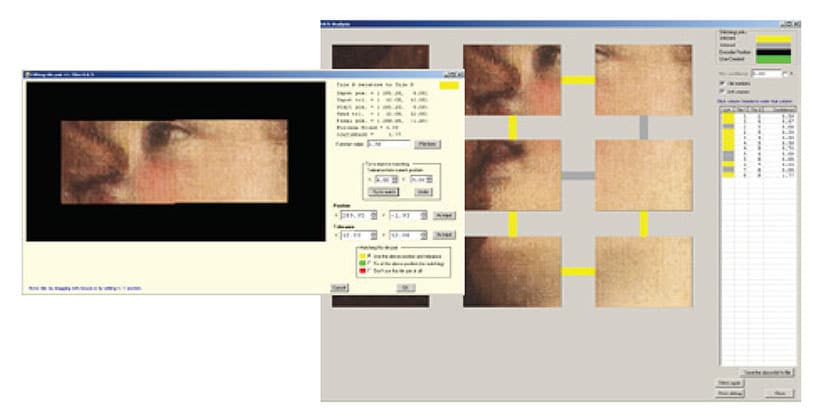Click the wide save-to-file button under the table

767,372
